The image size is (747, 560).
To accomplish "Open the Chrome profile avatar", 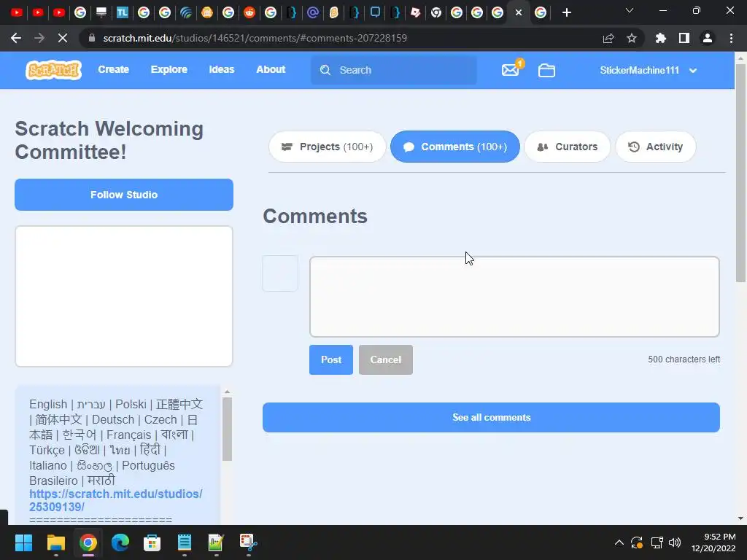I will [x=708, y=38].
